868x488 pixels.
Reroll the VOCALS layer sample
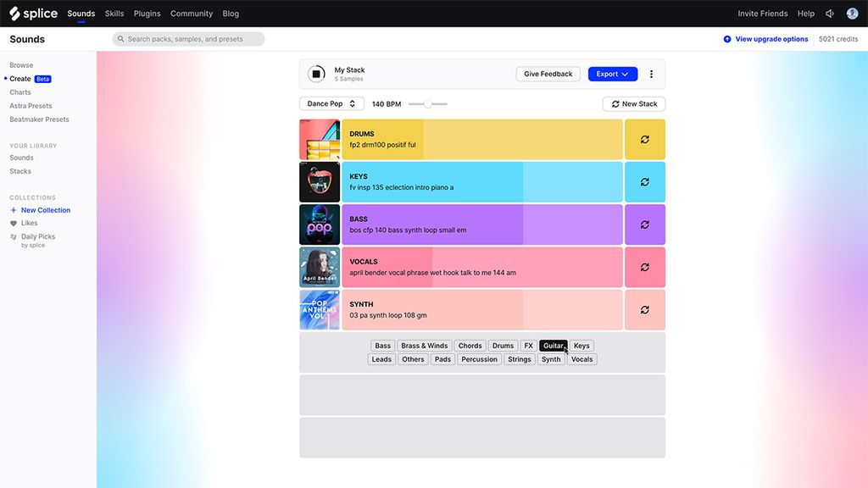[645, 266]
